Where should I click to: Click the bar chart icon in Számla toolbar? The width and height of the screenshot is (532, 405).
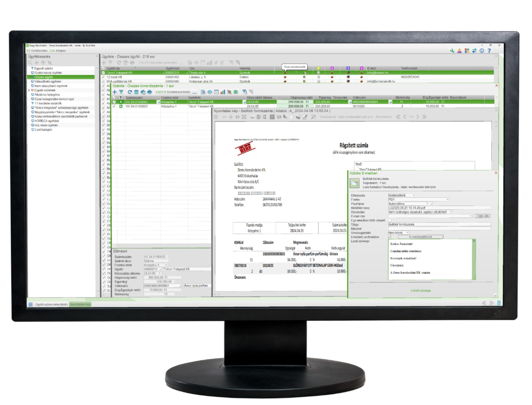pyautogui.click(x=222, y=92)
